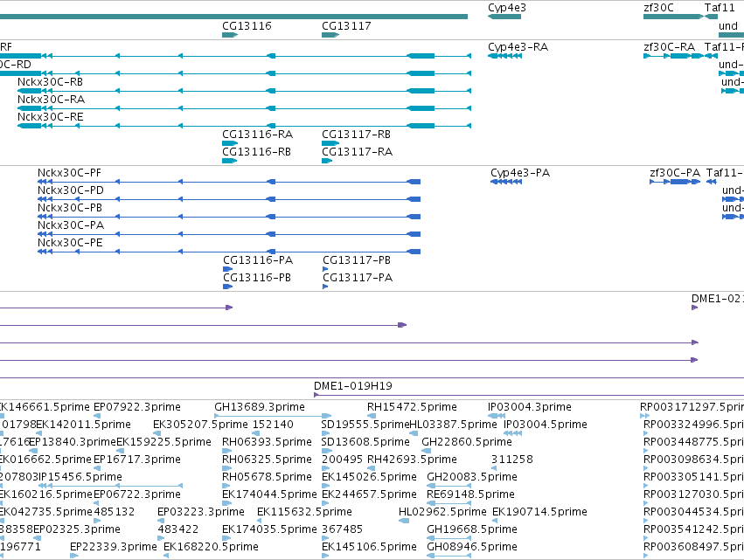Click EST EK168220.5prime label
744x560 pixels.
point(211,547)
